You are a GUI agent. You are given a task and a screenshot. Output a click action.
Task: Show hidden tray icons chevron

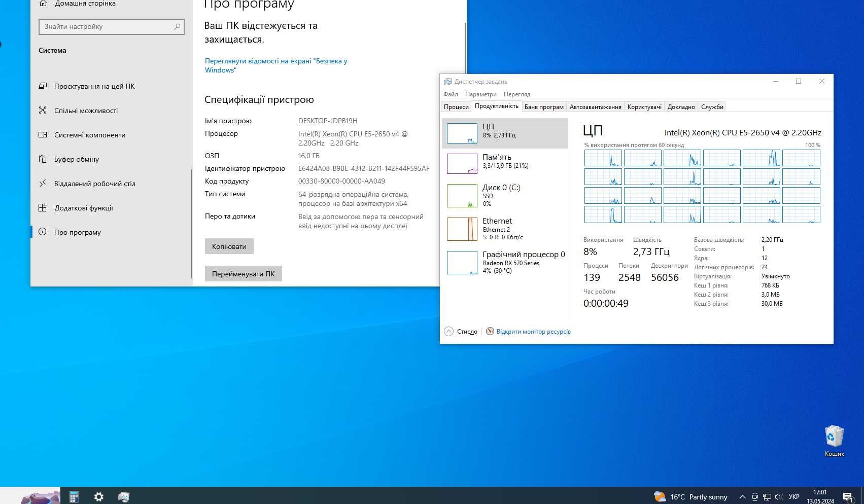(x=742, y=497)
